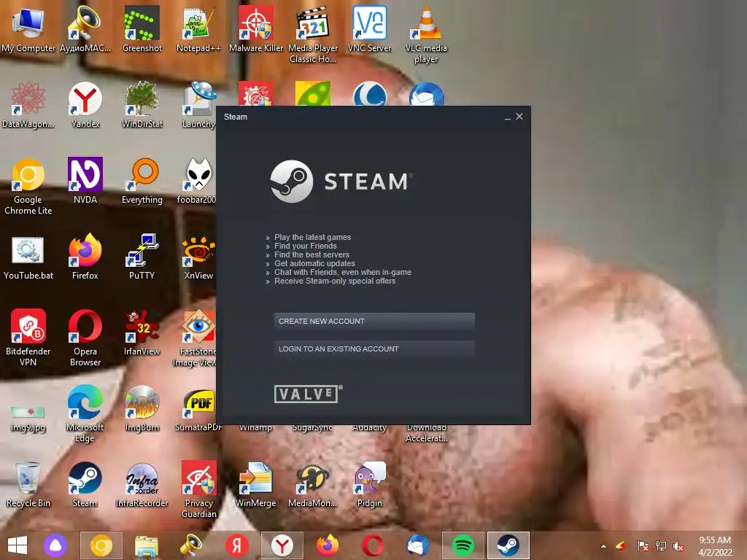Open My Computer desktop icon
Screen dimensions: 747x560
click(28, 29)
